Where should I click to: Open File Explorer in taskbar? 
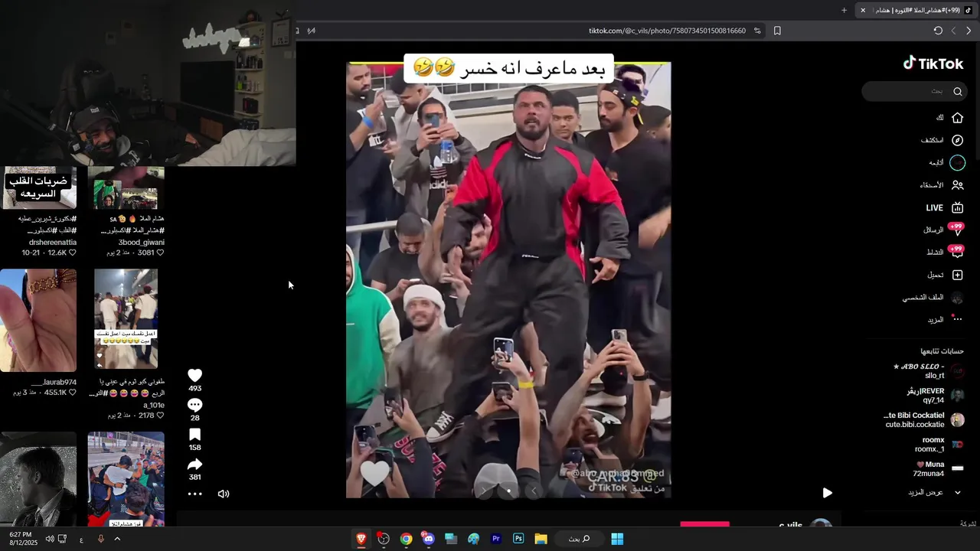(541, 539)
